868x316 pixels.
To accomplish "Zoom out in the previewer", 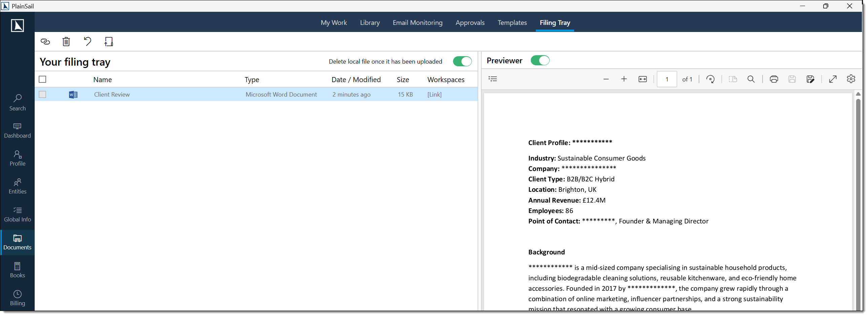I will point(606,79).
